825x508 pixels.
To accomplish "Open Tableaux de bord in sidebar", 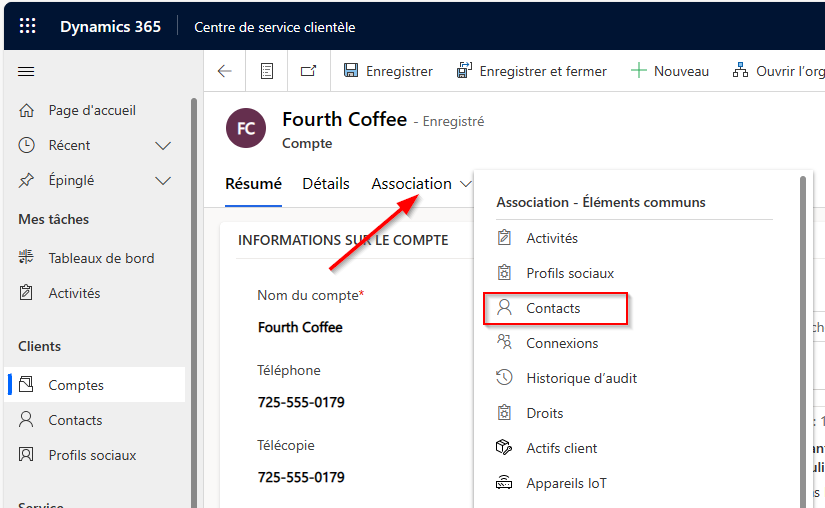I will point(102,258).
